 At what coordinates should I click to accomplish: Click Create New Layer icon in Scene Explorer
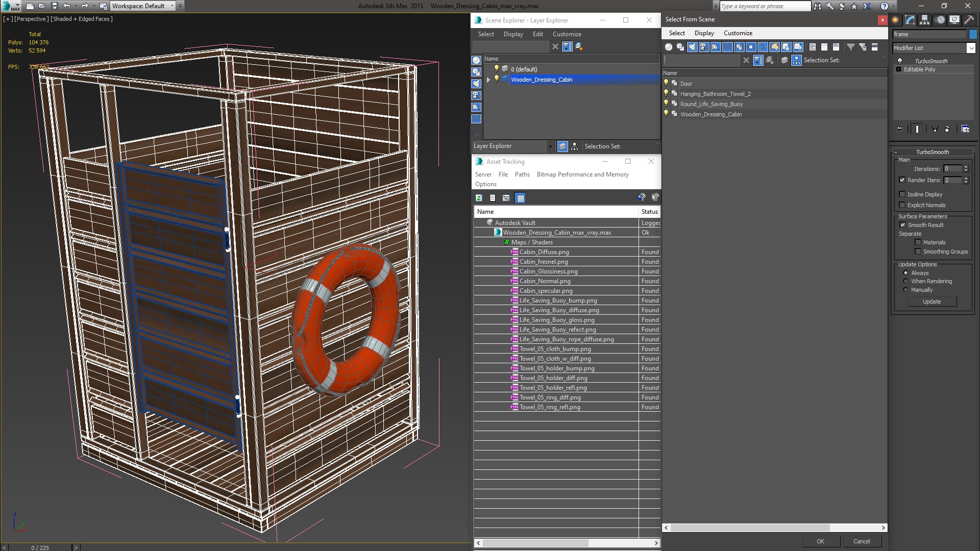pyautogui.click(x=579, y=46)
